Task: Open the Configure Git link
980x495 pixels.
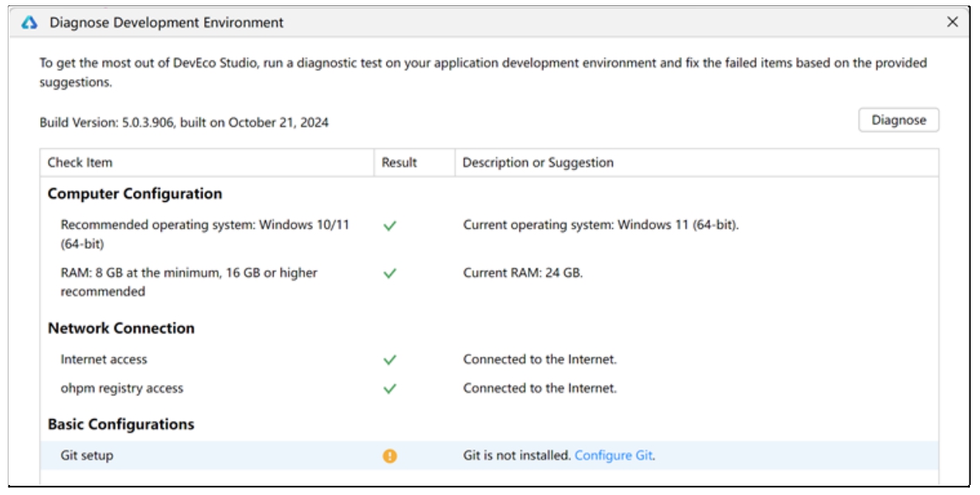Action: click(614, 456)
